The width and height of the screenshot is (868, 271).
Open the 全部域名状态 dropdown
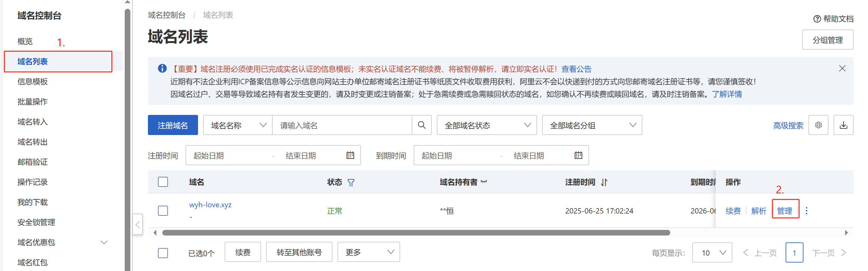(x=486, y=125)
